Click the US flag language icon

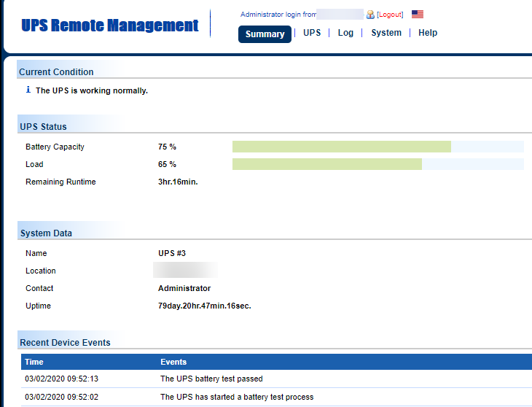[x=418, y=15]
